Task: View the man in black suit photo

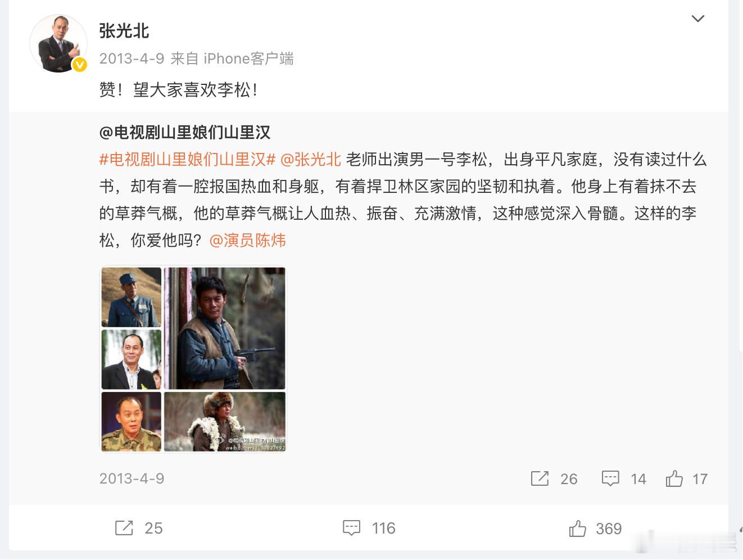Action: pyautogui.click(x=132, y=359)
